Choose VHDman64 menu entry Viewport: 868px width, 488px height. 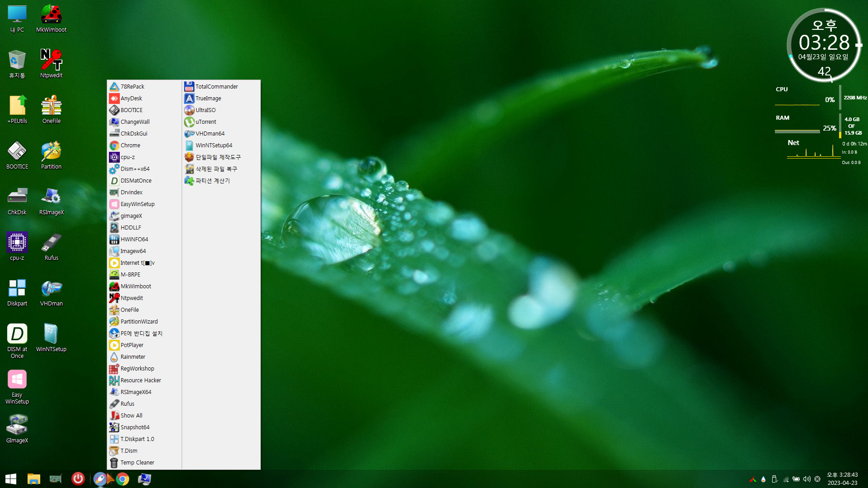(221, 133)
